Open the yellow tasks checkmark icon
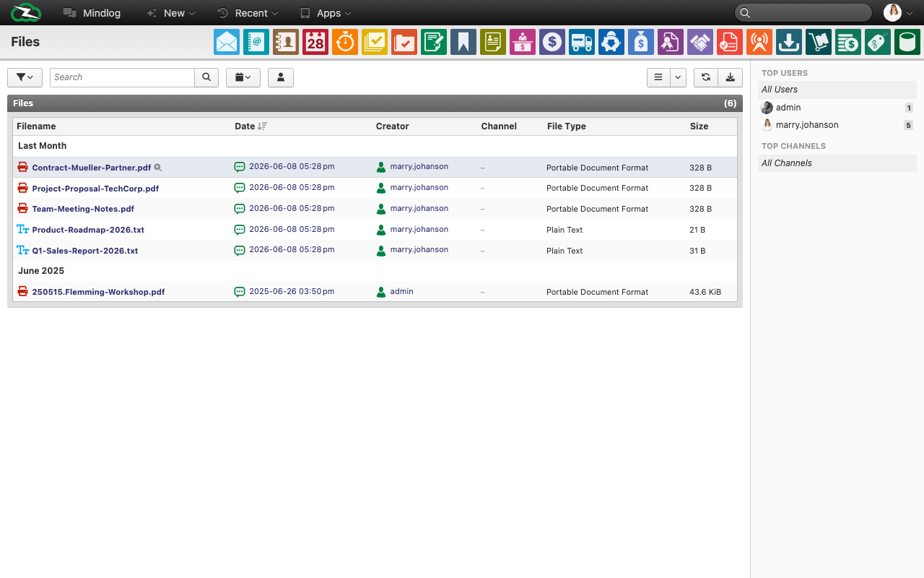 (375, 42)
